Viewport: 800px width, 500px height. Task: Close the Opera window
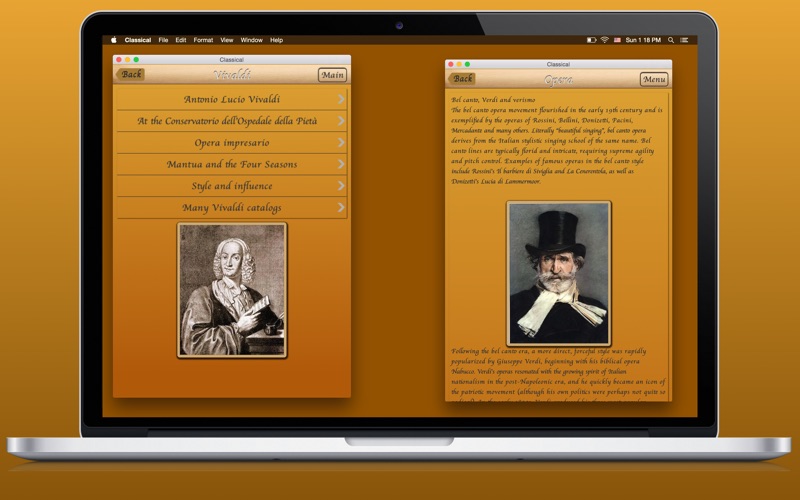tap(451, 64)
